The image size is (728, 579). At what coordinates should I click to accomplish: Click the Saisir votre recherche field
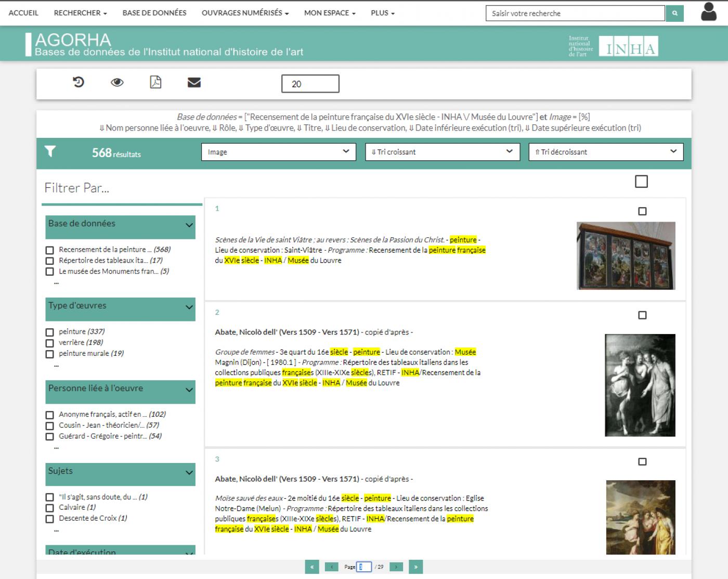[x=575, y=14]
